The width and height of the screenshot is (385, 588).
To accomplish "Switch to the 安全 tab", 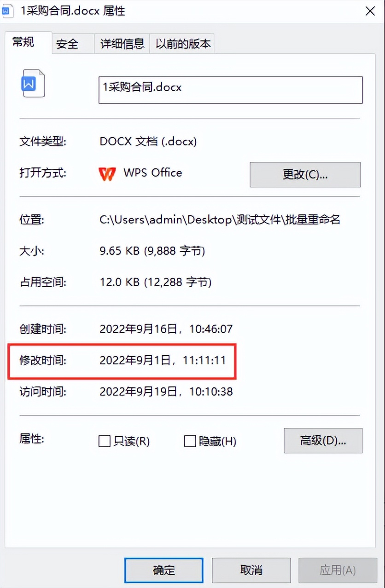I will point(67,44).
